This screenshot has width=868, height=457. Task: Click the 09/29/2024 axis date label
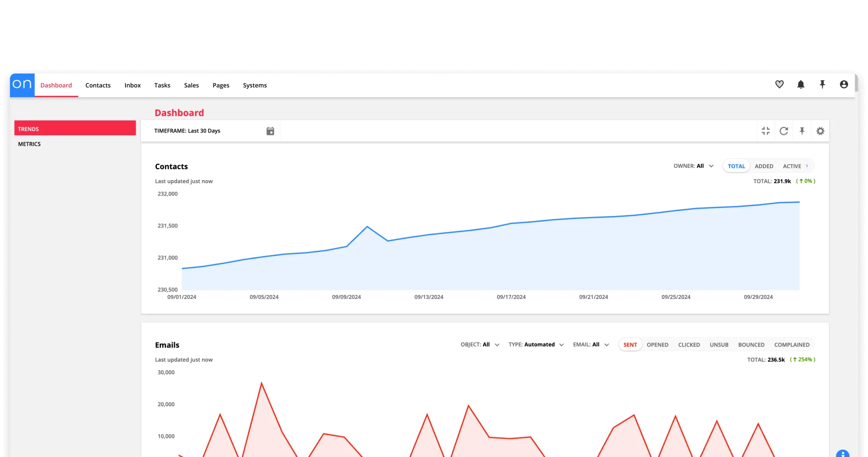pos(758,297)
